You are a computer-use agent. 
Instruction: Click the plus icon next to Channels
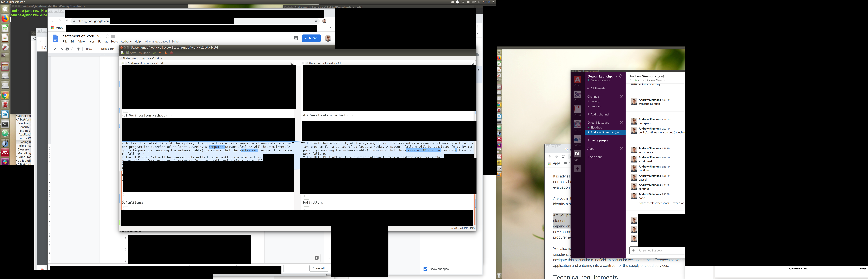click(621, 96)
